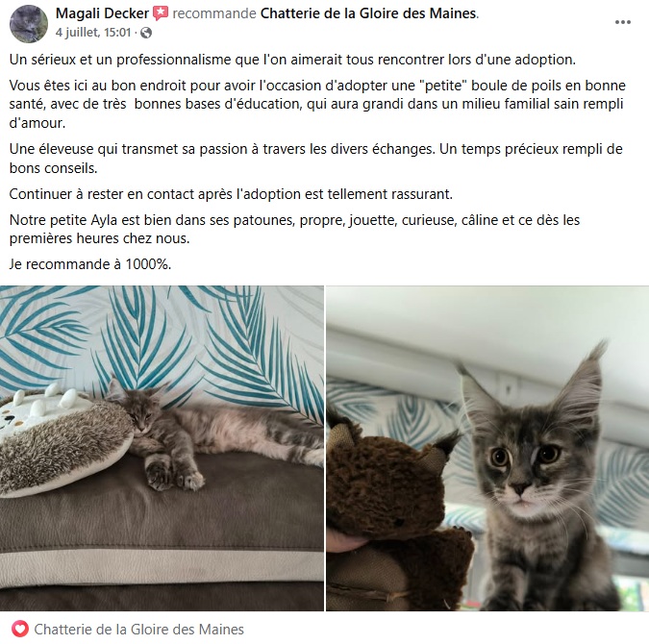Click the heart reaction icon

pyautogui.click(x=20, y=629)
